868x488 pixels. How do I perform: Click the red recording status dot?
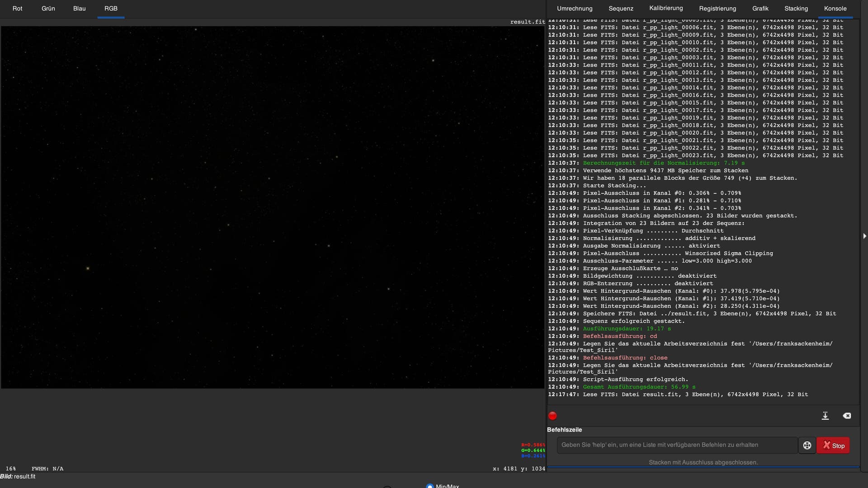coord(553,415)
